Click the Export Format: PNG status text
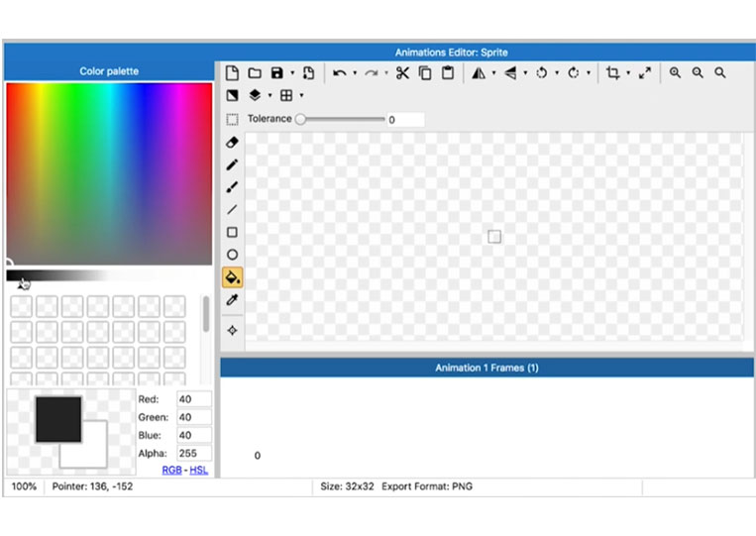This screenshot has height=536, width=756. click(x=427, y=486)
